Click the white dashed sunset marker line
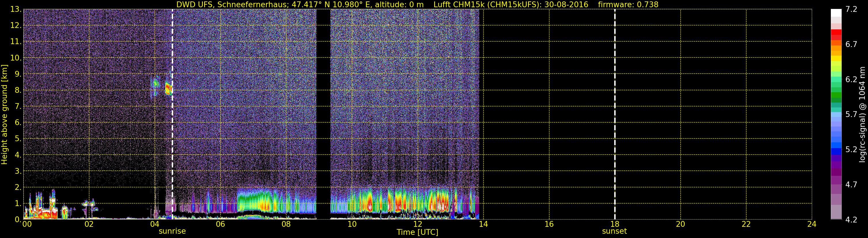This screenshot has height=238, width=868. coord(614,114)
